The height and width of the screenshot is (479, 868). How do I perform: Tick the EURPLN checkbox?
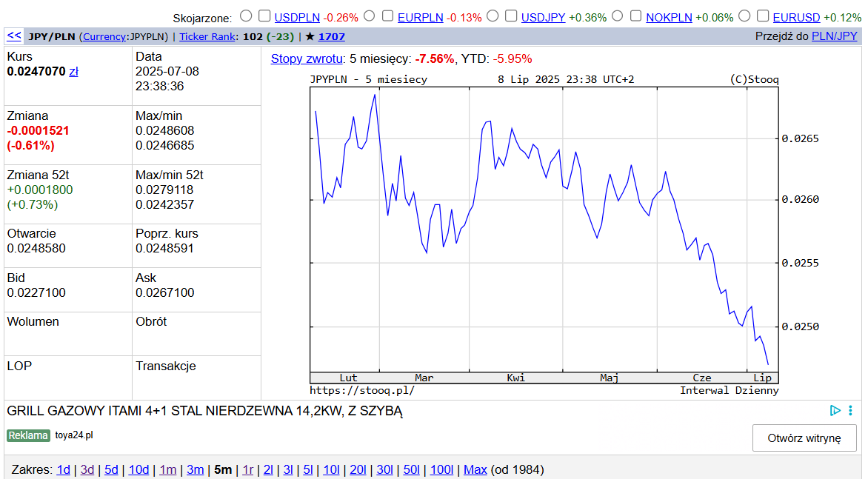coord(388,16)
